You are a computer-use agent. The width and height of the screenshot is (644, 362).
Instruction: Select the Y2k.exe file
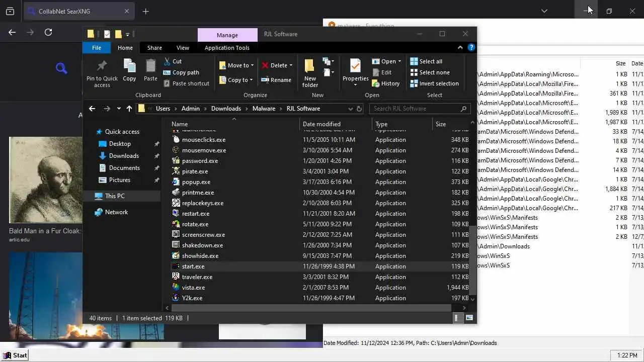pos(192,298)
